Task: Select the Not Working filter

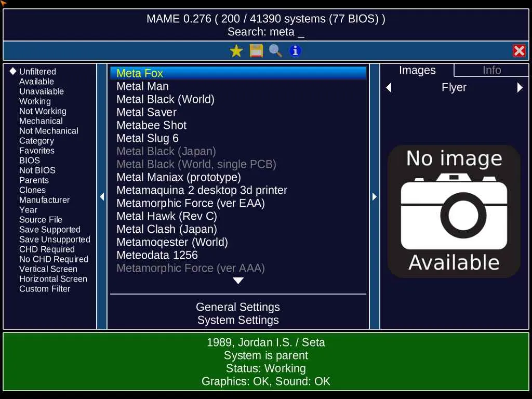Action: (43, 111)
